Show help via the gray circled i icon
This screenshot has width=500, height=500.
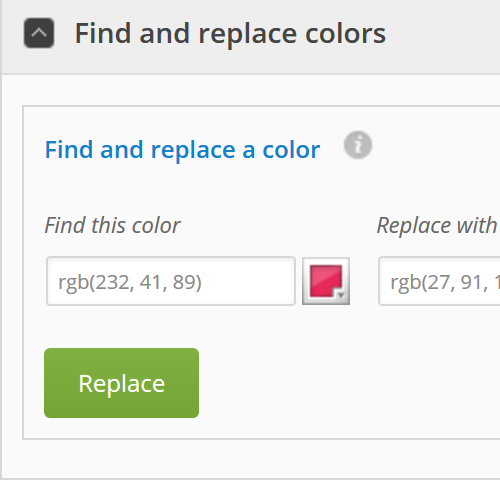click(x=358, y=145)
